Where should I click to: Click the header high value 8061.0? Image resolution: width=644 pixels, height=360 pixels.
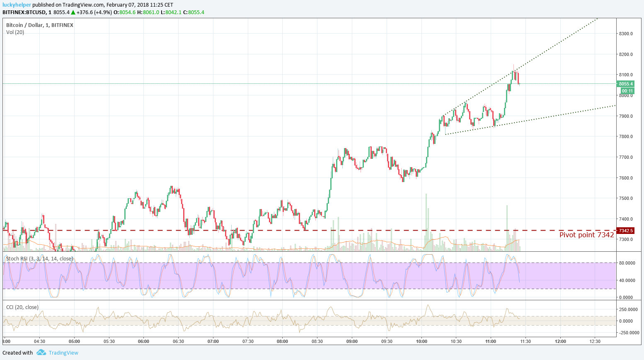click(151, 12)
